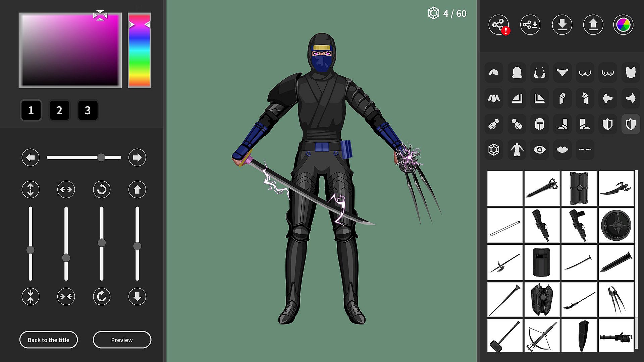Click inside the magenta color picker square
The image size is (644, 362).
pos(70,50)
